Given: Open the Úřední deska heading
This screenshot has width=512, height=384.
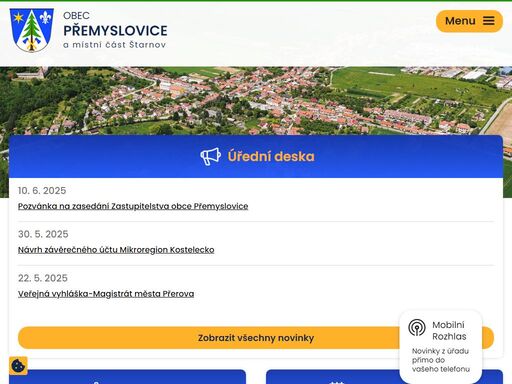Looking at the screenshot, I should click(271, 156).
